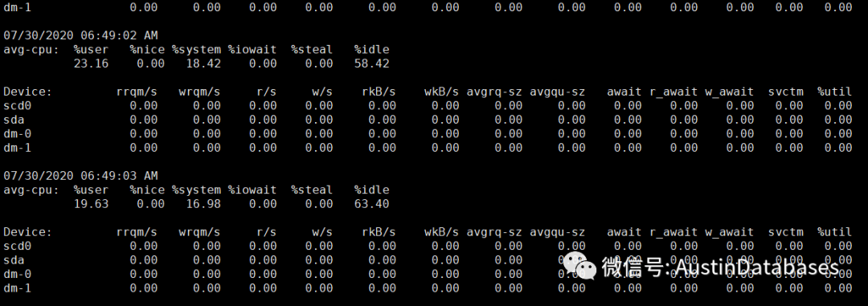
Task: Click %nice header in 06:49:02 block
Action: 147,49
